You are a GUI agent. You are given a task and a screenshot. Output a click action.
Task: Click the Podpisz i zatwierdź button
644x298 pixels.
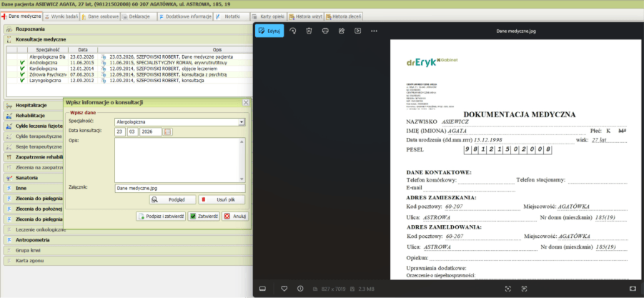tap(161, 216)
